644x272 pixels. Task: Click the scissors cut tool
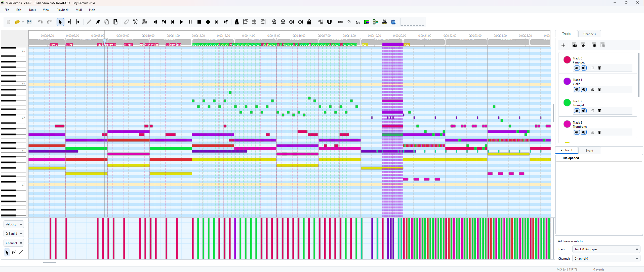click(x=135, y=22)
